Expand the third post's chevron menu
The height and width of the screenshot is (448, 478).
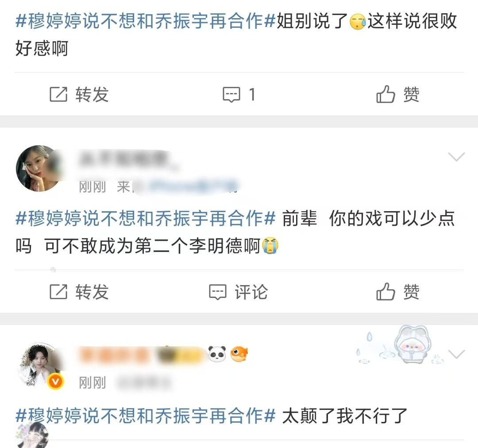456,354
